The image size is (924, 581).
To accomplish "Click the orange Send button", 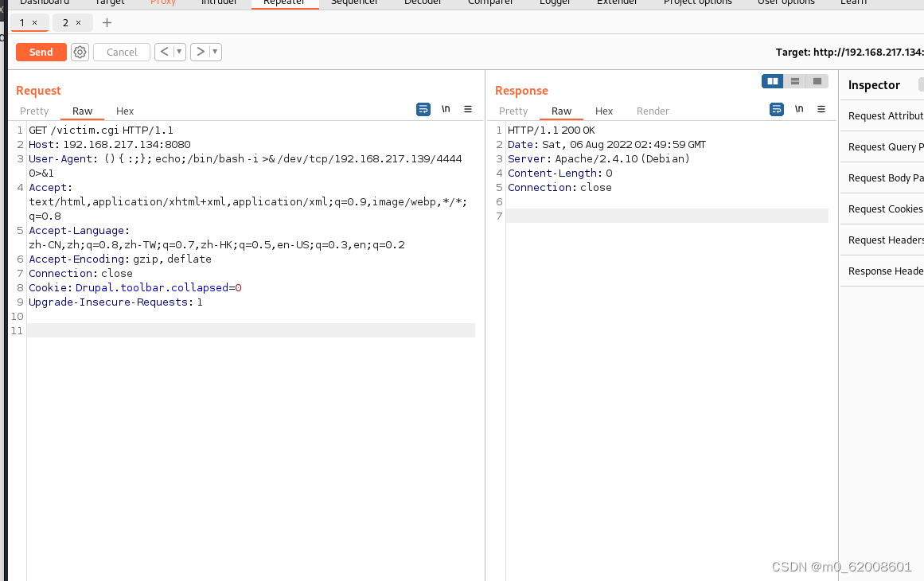I will [41, 52].
